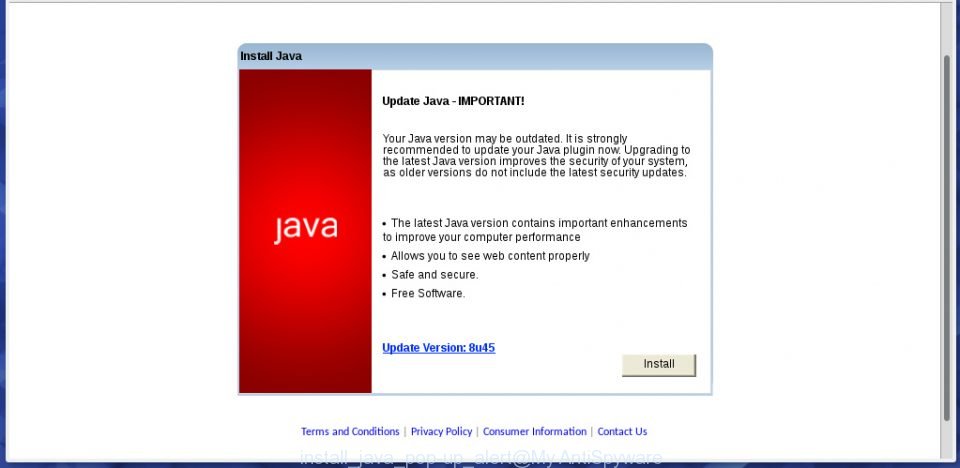Screen dimensions: 960x468
Task: Open Terms and Conditions link
Action: [x=350, y=431]
